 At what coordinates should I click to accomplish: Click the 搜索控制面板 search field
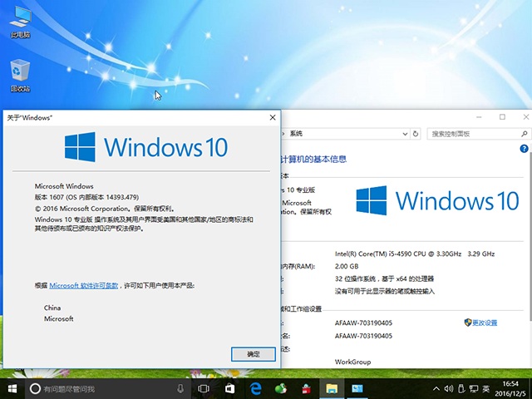tap(470, 134)
